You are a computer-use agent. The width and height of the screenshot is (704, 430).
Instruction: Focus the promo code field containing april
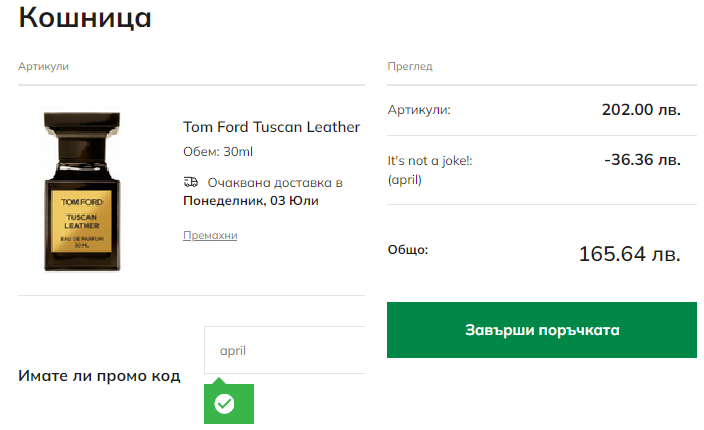285,350
